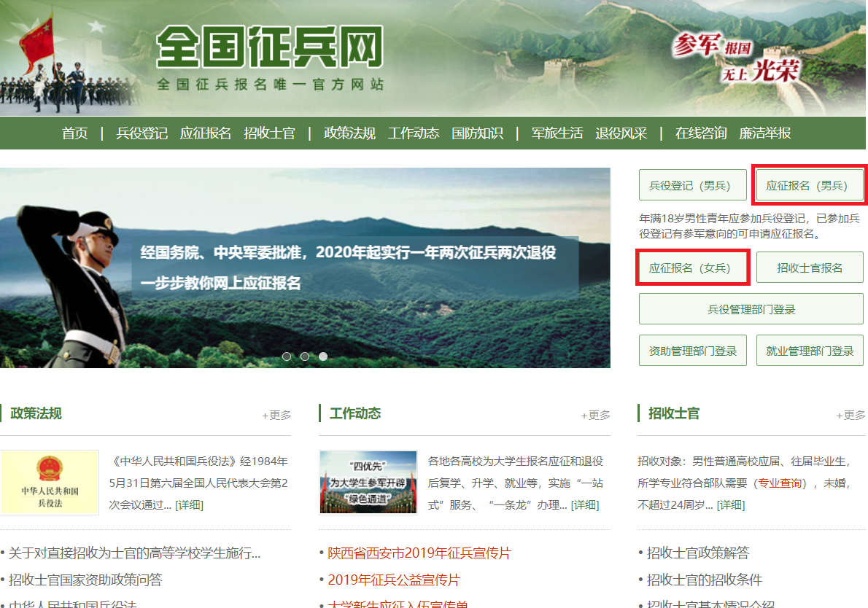Screen dimensions: 868x608
Task: Expand 更多 in the 工作动态 section
Action: (595, 415)
